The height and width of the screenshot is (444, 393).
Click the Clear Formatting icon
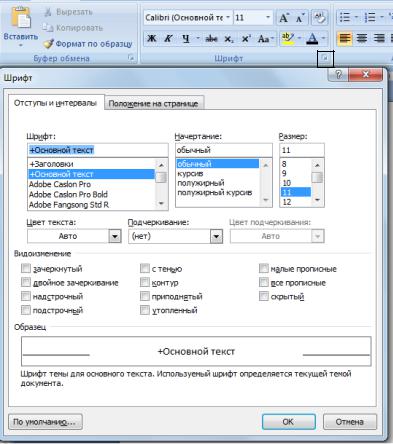pos(319,18)
